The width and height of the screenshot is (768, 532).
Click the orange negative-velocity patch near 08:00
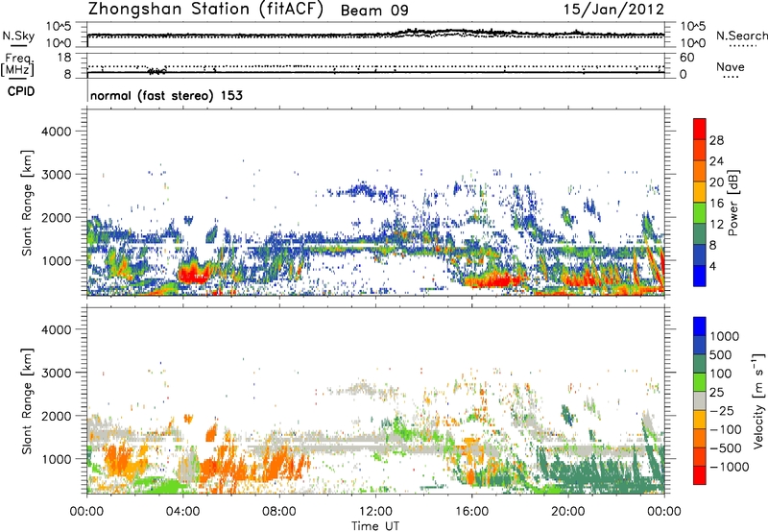click(x=278, y=463)
